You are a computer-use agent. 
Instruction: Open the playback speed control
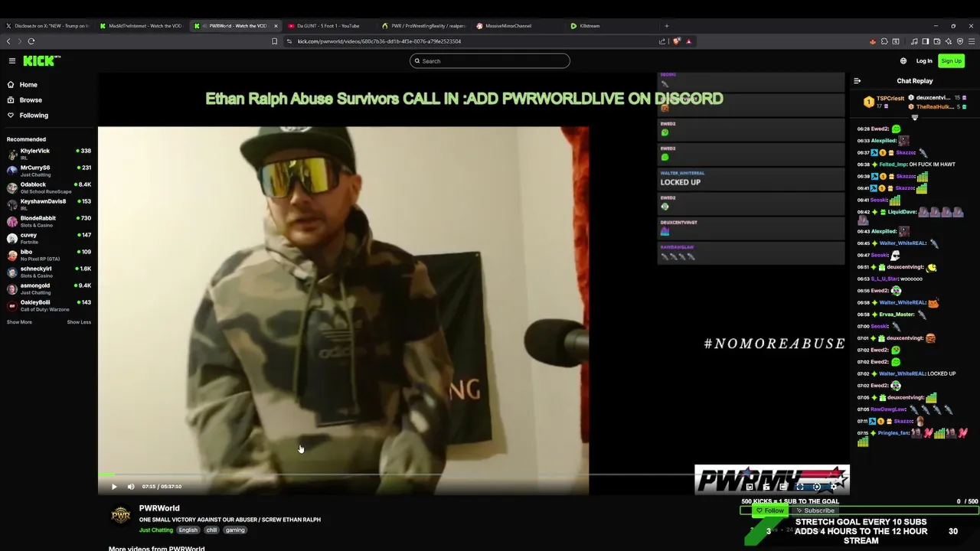pos(817,487)
